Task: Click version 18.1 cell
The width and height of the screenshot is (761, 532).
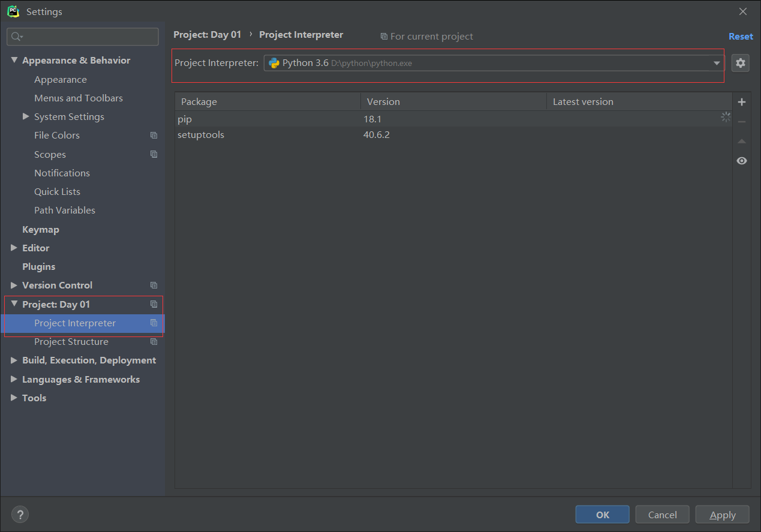Action: point(372,119)
